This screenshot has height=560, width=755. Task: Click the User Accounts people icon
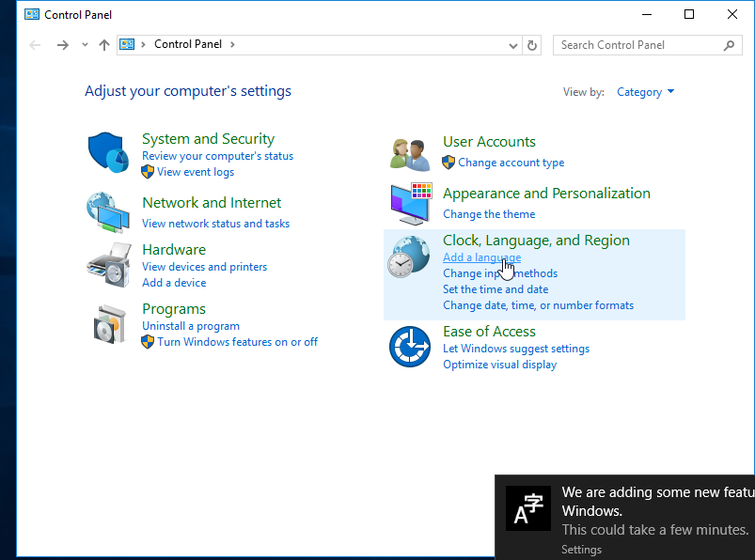pyautogui.click(x=410, y=154)
